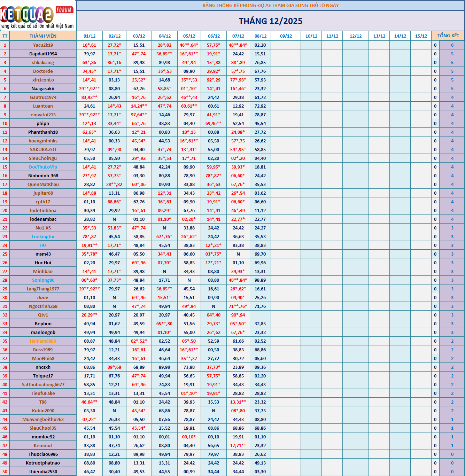Select the THÀNH VIÊN column header
Image resolution: width=465 pixels, height=476 pixels.
pos(43,36)
